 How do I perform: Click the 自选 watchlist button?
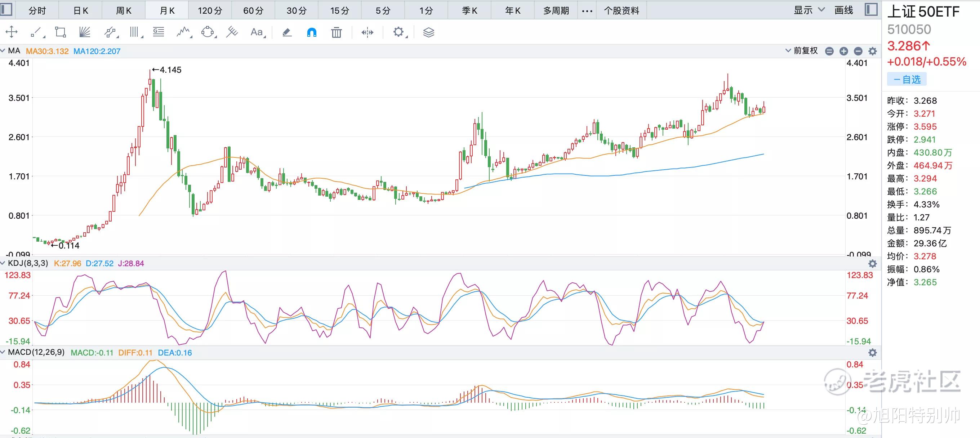tap(907, 80)
